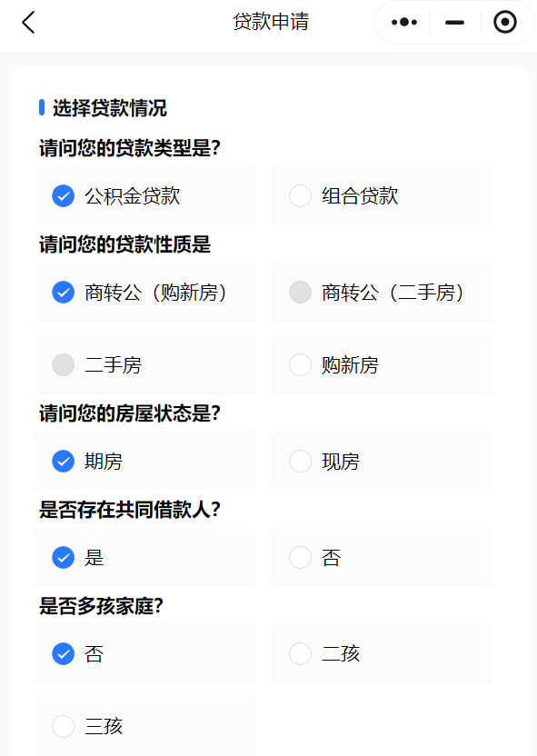Select the 购新房 loan nature option
The height and width of the screenshot is (756, 537).
[382, 365]
